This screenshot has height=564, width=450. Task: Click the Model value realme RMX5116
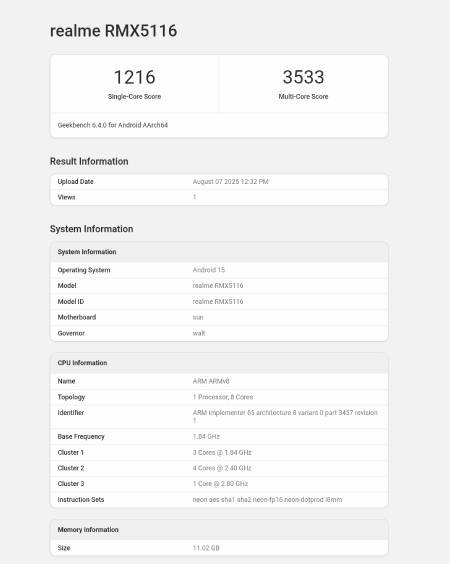pyautogui.click(x=218, y=286)
